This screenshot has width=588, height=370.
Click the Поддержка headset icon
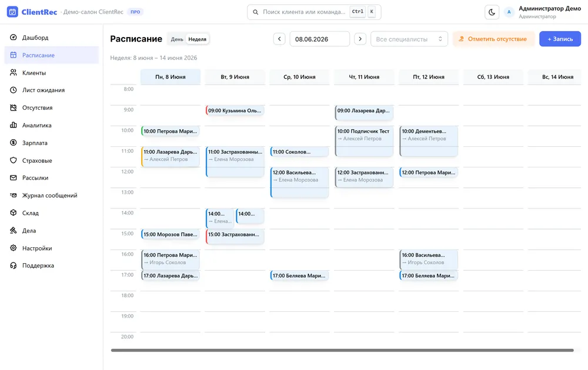click(x=13, y=265)
